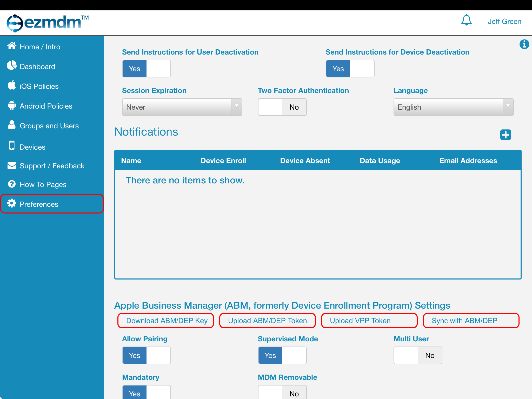Toggle Send Instructions for User Deactivation
The height and width of the screenshot is (399, 532).
(146, 69)
